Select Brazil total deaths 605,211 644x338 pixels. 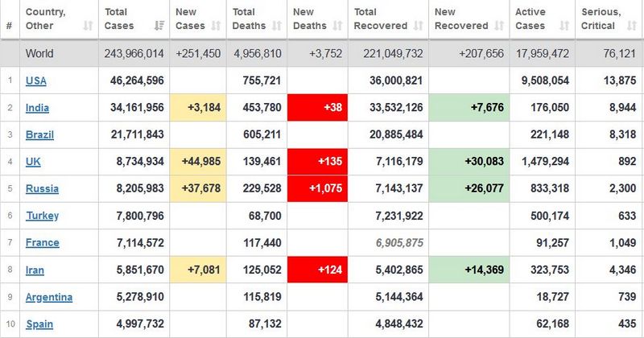(262, 134)
